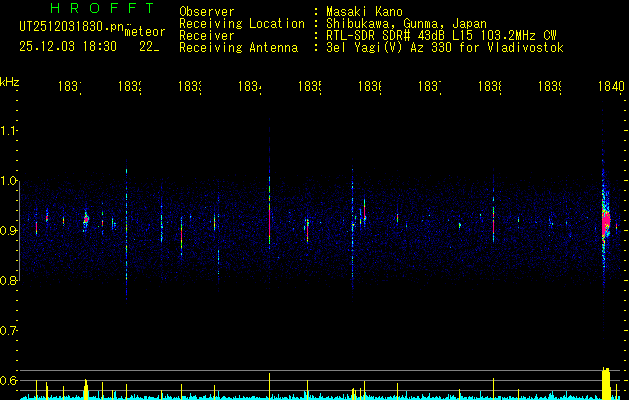Click the 0.8 frequency axis label

pos(10,281)
